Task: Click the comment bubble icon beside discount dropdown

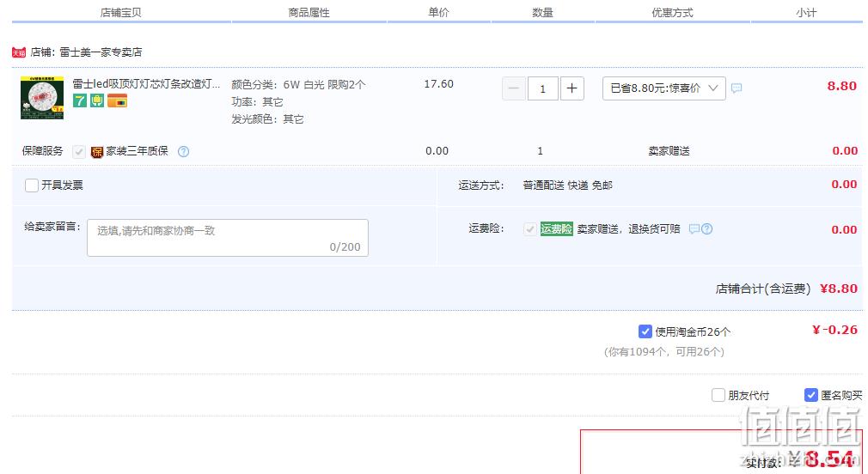Action: coord(737,88)
